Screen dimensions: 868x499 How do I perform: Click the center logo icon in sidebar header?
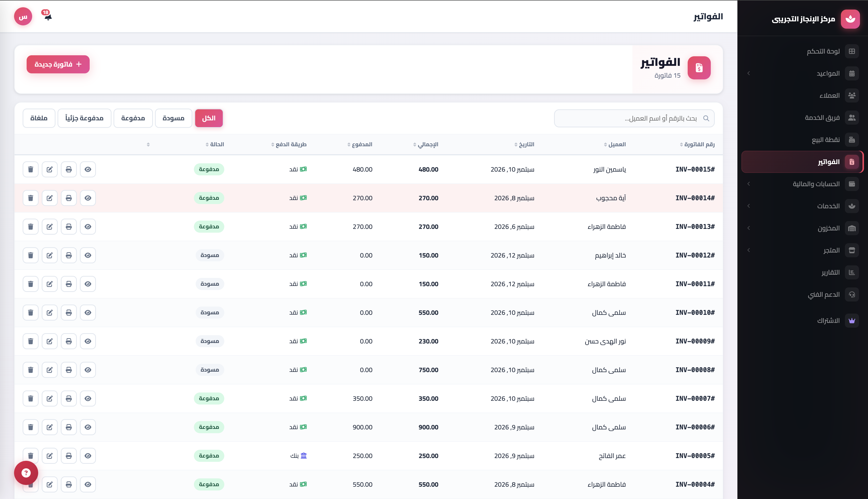coord(850,19)
